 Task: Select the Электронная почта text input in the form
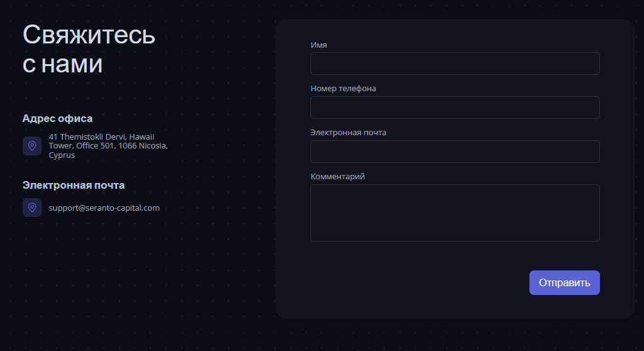[x=455, y=152]
